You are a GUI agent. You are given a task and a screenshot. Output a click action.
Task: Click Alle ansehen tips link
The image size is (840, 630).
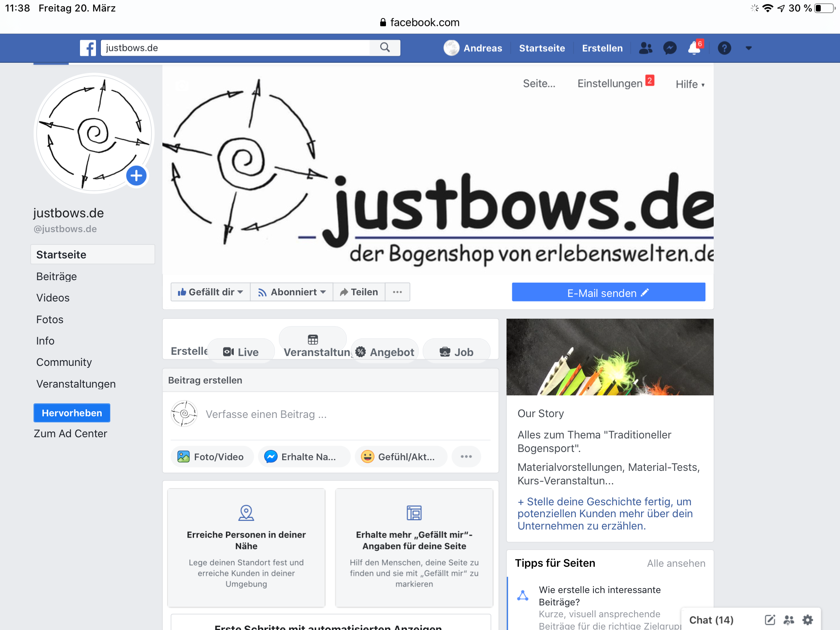pos(676,563)
